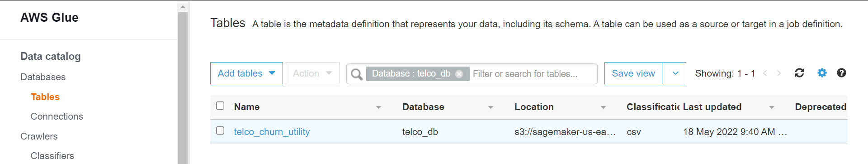
Task: Open the telco_churn_utility table link
Action: pyautogui.click(x=272, y=132)
